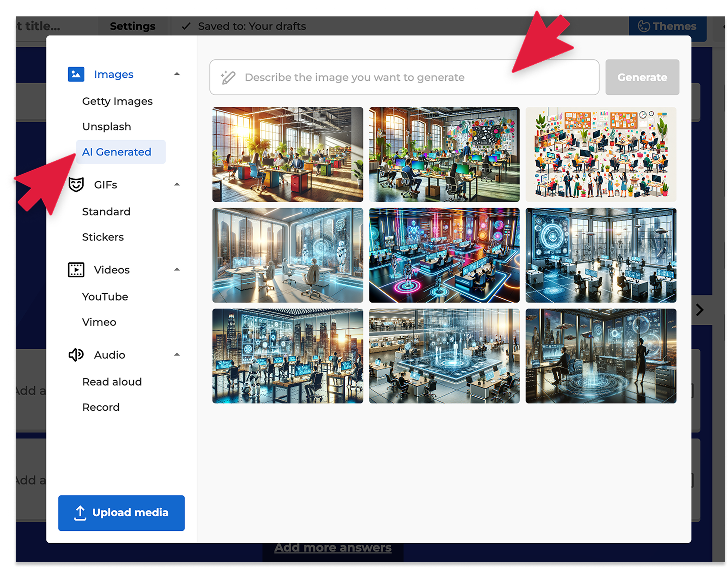Collapse the Images section arrow
728x568 pixels.
177,74
